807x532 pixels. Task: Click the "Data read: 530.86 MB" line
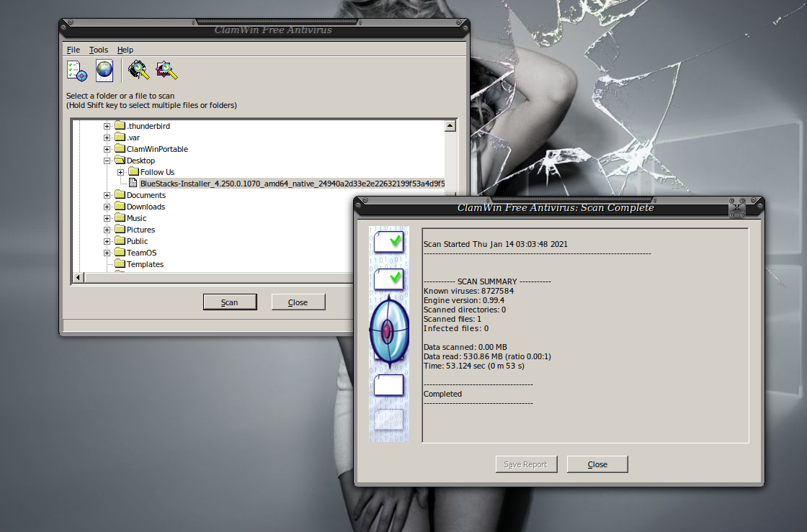click(x=487, y=356)
